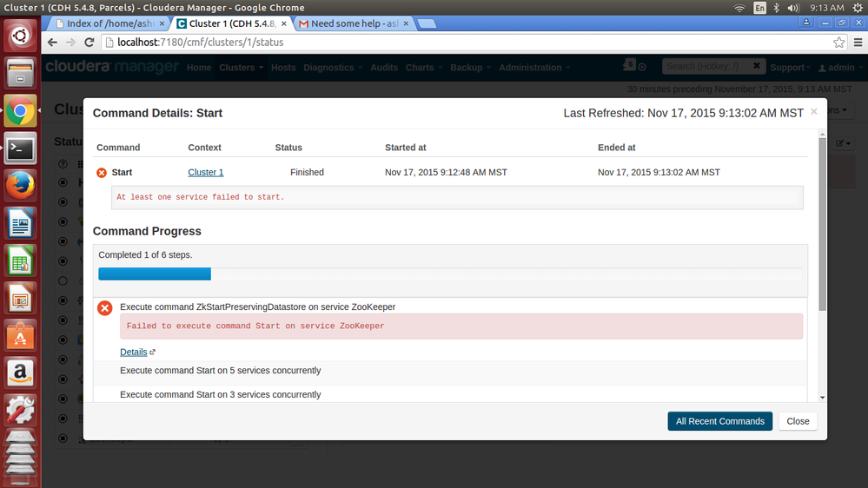Close the Cluster 1 Chrome tab

tap(283, 23)
